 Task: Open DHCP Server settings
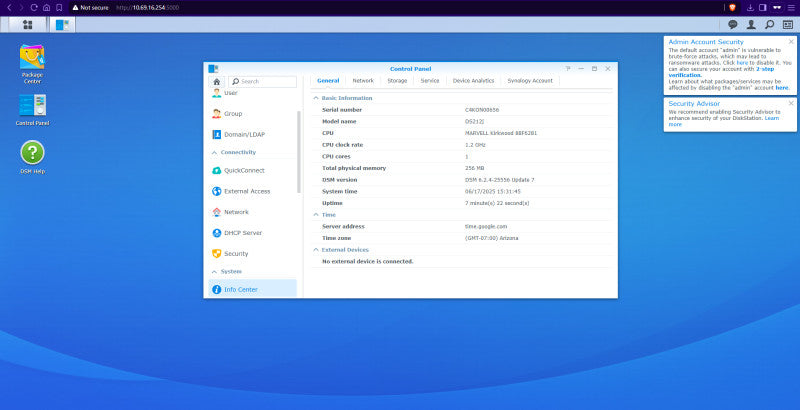coord(252,233)
